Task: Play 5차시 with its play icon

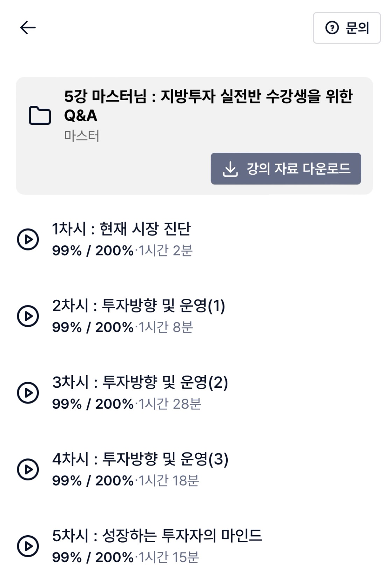Action: 28,546
